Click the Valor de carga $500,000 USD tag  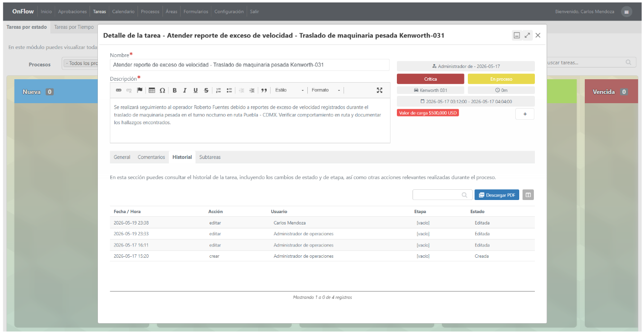(x=428, y=112)
